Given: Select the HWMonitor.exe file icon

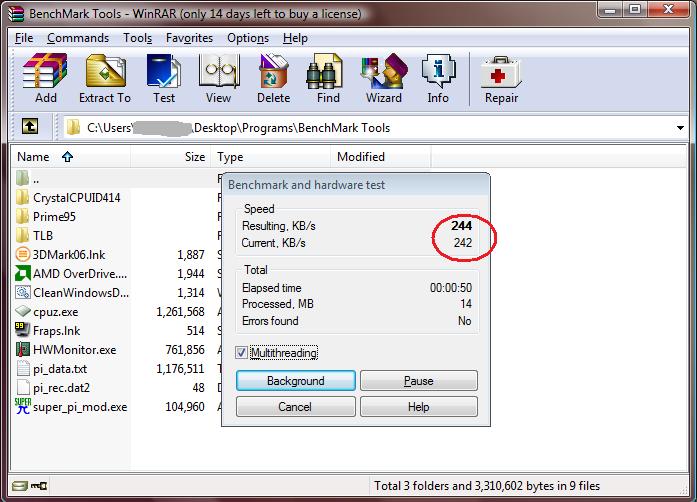Looking at the screenshot, I should click(x=23, y=349).
